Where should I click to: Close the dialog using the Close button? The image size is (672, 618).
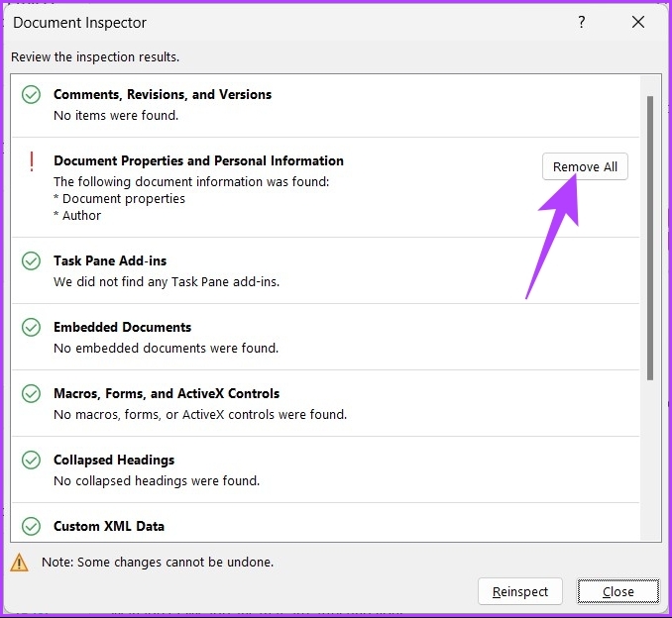(x=618, y=591)
